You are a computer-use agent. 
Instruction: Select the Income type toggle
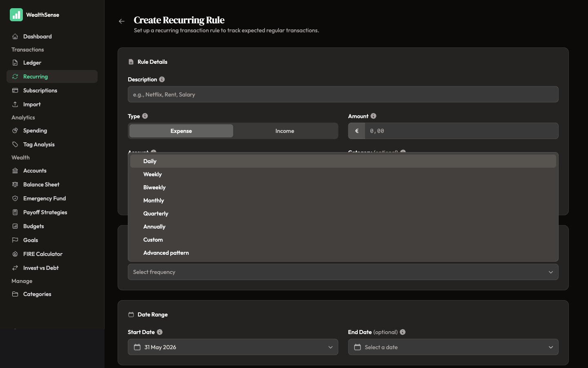[x=285, y=131]
